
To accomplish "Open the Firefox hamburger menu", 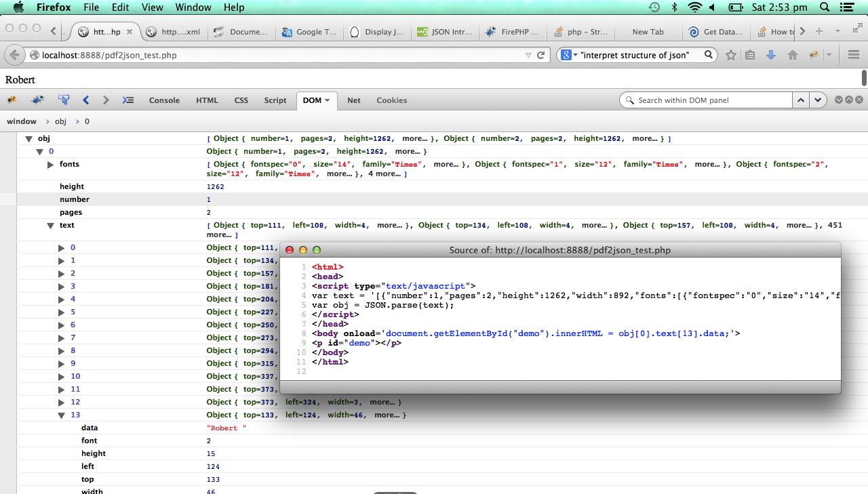I will coord(854,55).
